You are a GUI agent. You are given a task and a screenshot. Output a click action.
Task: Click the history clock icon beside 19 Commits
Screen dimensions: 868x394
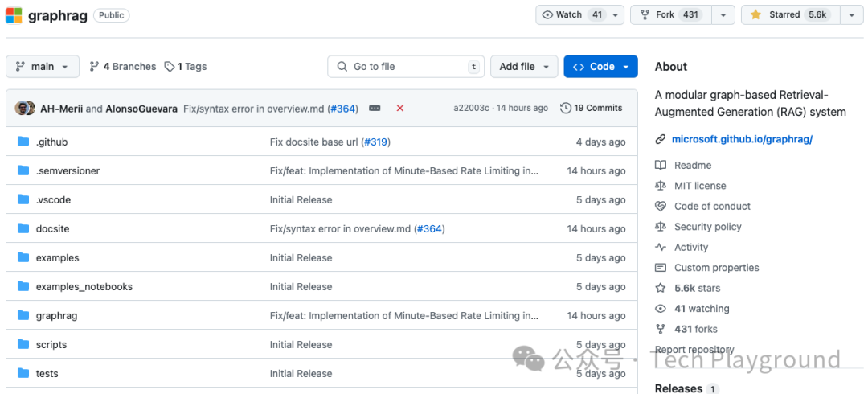(x=566, y=108)
